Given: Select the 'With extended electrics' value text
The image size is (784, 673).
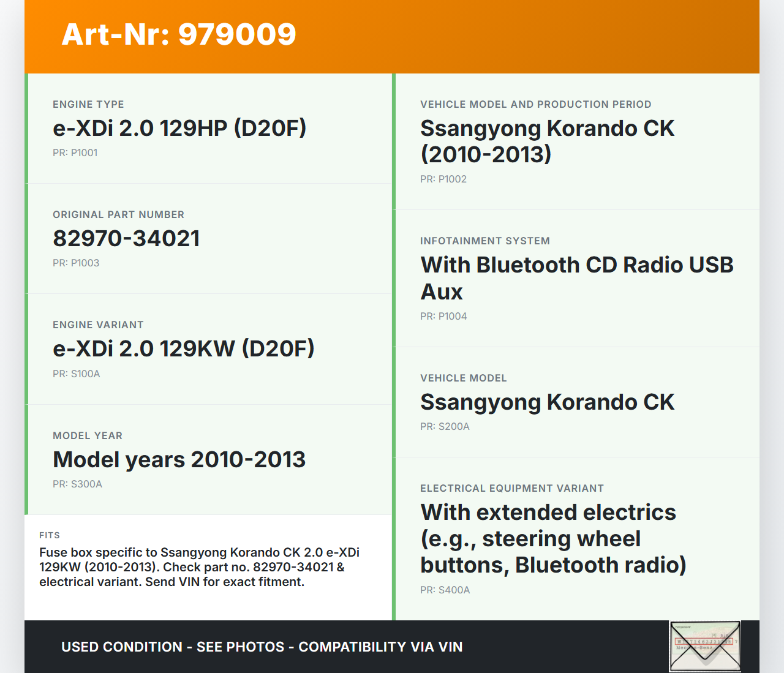Looking at the screenshot, I should point(553,538).
